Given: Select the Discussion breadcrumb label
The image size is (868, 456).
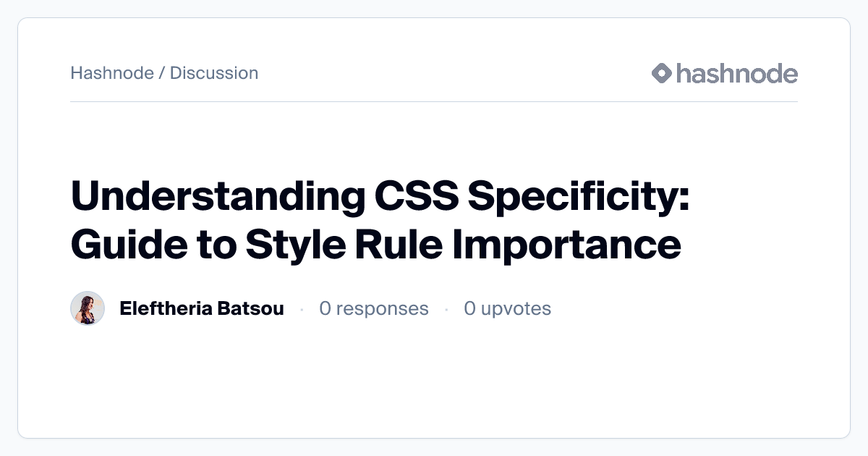Looking at the screenshot, I should click(x=214, y=73).
